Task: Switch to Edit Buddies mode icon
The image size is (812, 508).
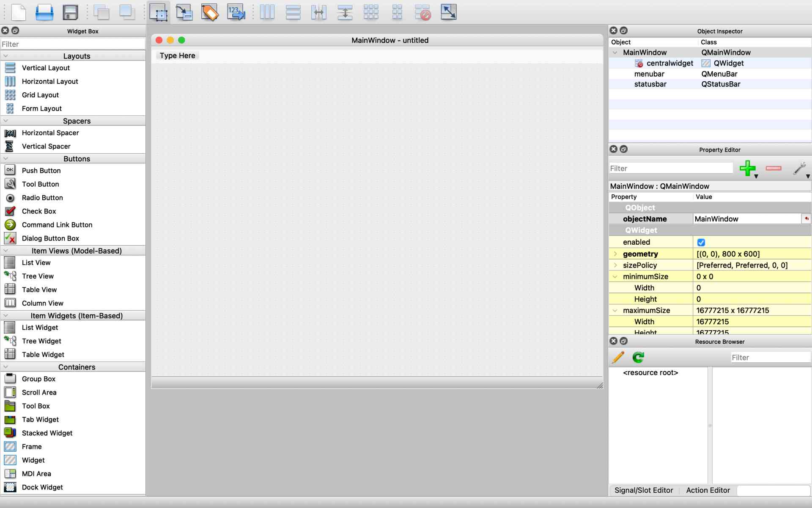Action: point(210,12)
